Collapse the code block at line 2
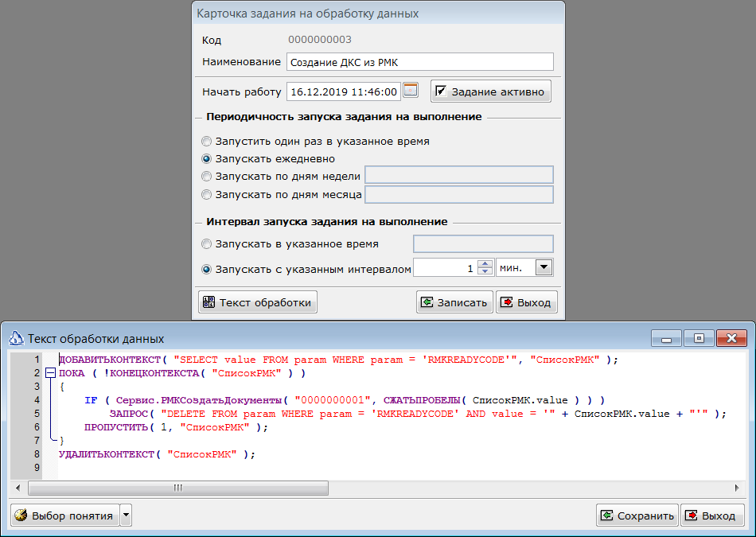The image size is (756, 537). (51, 373)
